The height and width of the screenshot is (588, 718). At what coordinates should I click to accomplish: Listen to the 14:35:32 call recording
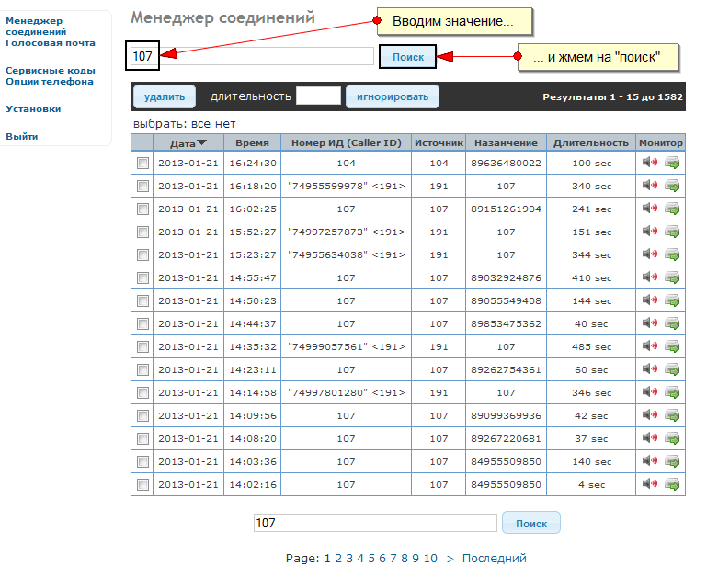pyautogui.click(x=650, y=346)
